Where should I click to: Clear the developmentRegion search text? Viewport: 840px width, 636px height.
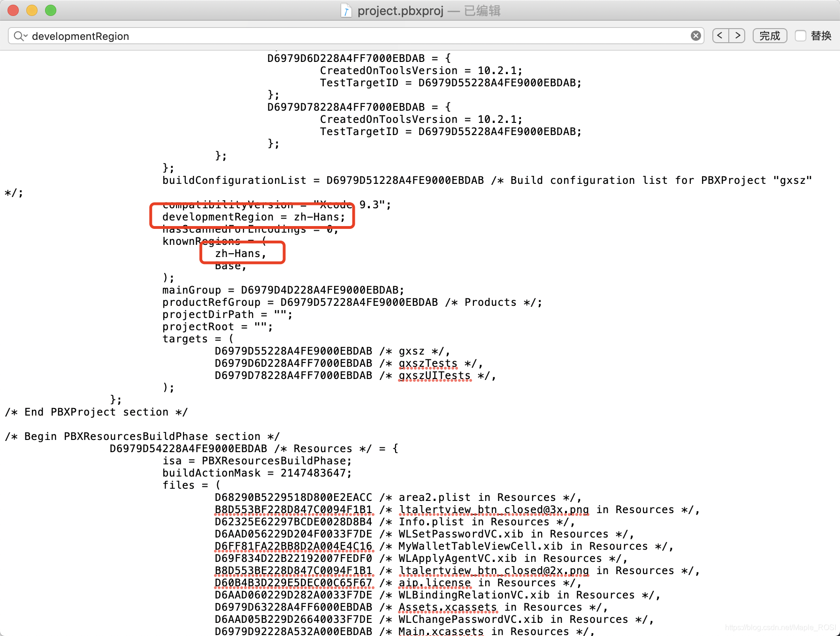coord(696,36)
